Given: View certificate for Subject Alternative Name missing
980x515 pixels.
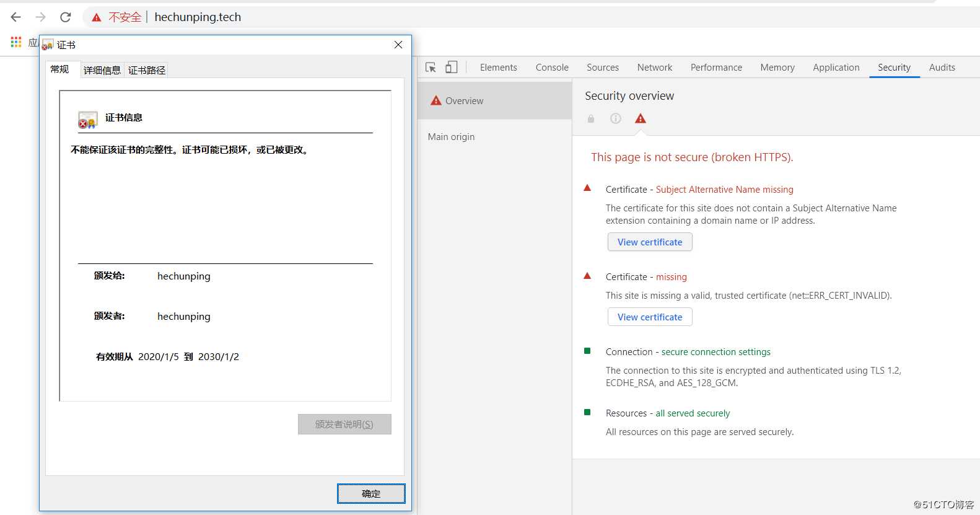Looking at the screenshot, I should point(650,242).
